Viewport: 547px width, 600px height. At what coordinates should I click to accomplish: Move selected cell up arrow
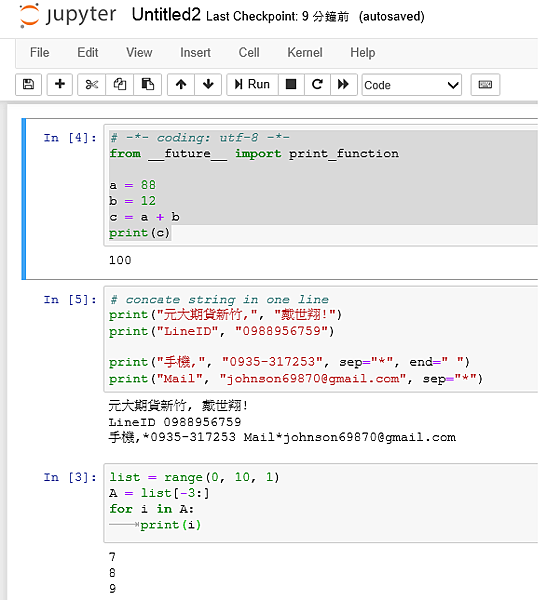[x=181, y=84]
